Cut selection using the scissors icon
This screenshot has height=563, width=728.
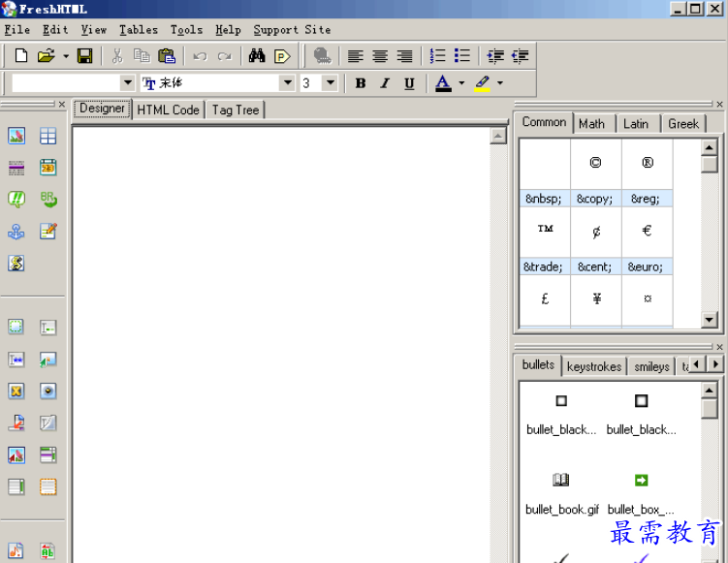tap(117, 55)
